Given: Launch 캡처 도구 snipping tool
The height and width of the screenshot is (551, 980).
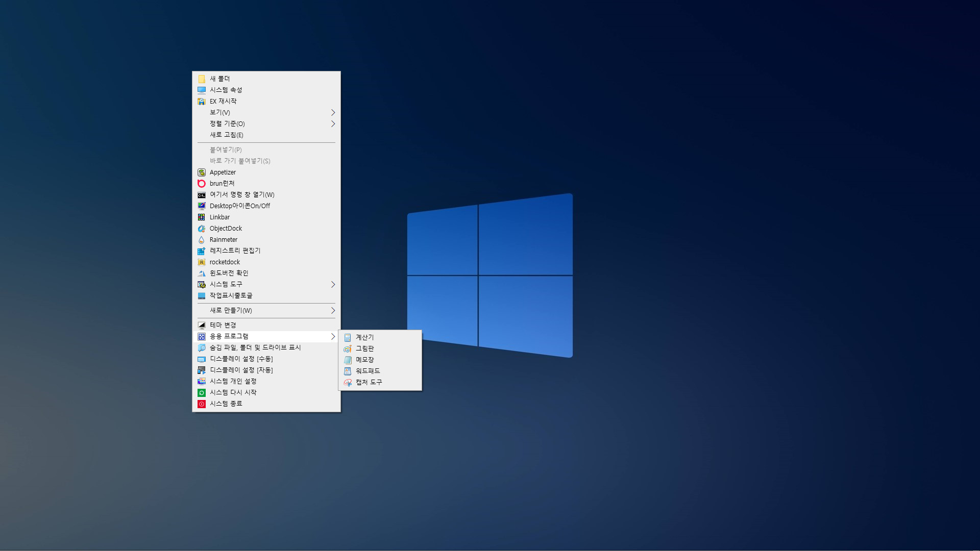Looking at the screenshot, I should coord(380,382).
